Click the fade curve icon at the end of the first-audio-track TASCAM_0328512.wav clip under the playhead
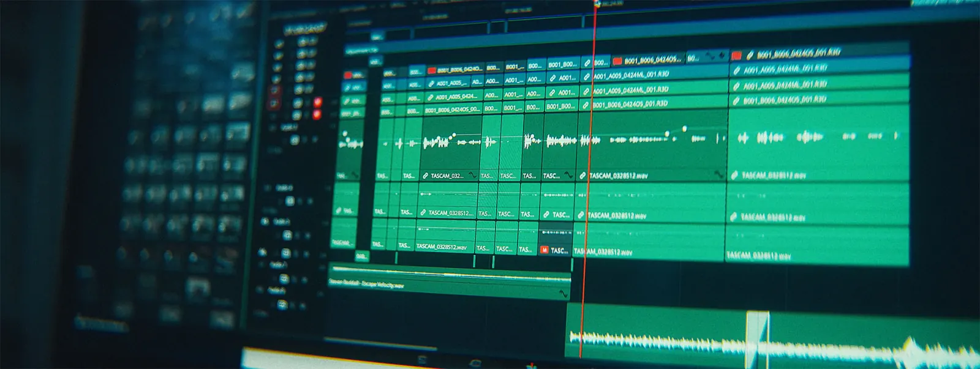980x369 pixels. coord(718,175)
